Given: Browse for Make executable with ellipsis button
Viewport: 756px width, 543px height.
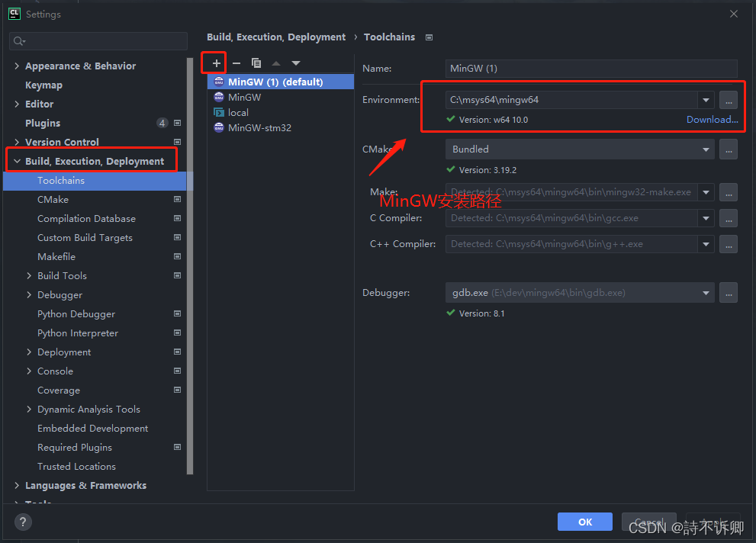Looking at the screenshot, I should 729,192.
